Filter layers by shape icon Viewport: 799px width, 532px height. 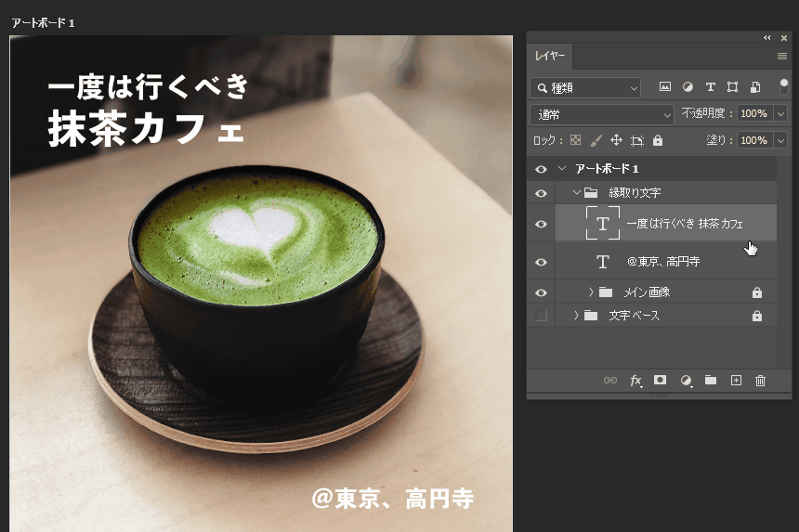coord(732,87)
